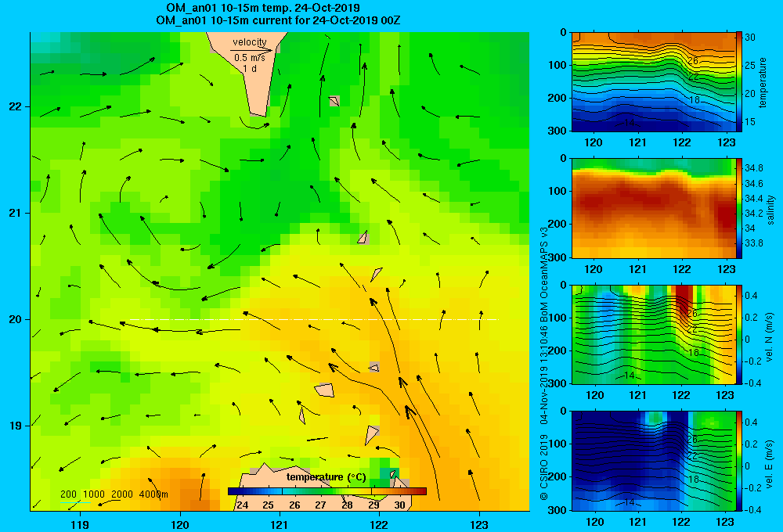Click the vel. N section colorbar
The width and height of the screenshot is (783, 532).
tap(738, 334)
